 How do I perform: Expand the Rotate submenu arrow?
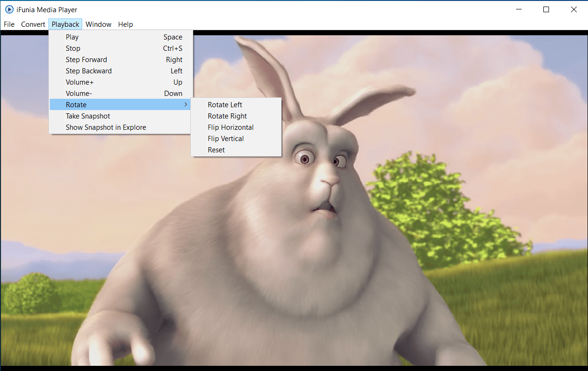[186, 105]
